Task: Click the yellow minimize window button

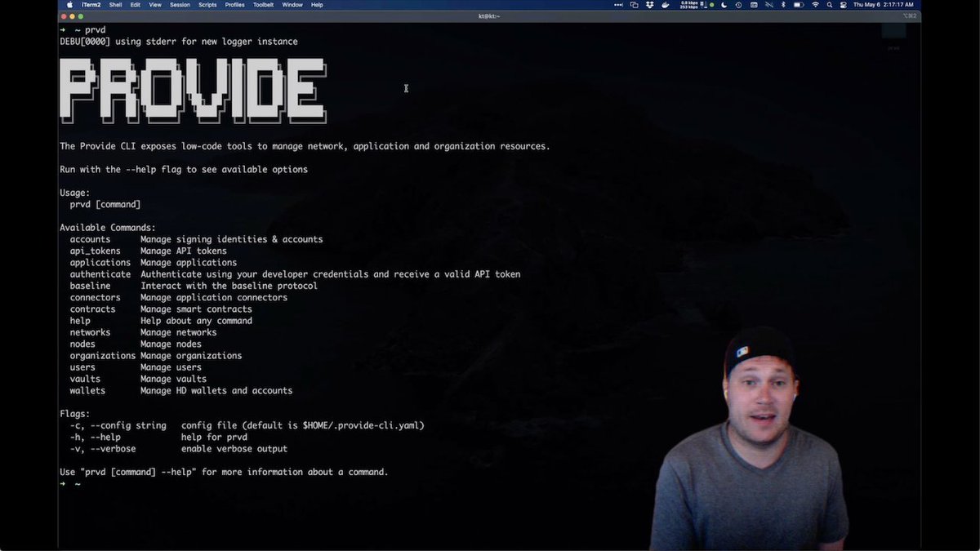Action: pyautogui.click(x=72, y=16)
